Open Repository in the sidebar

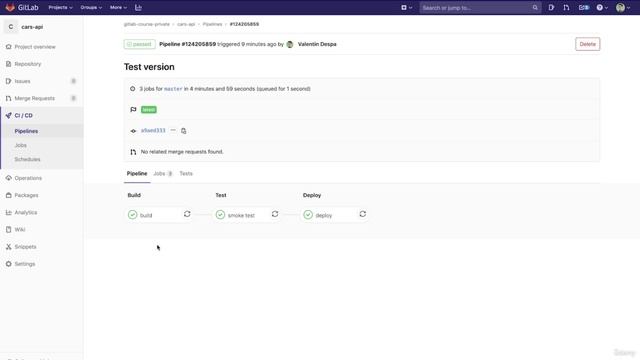28,64
